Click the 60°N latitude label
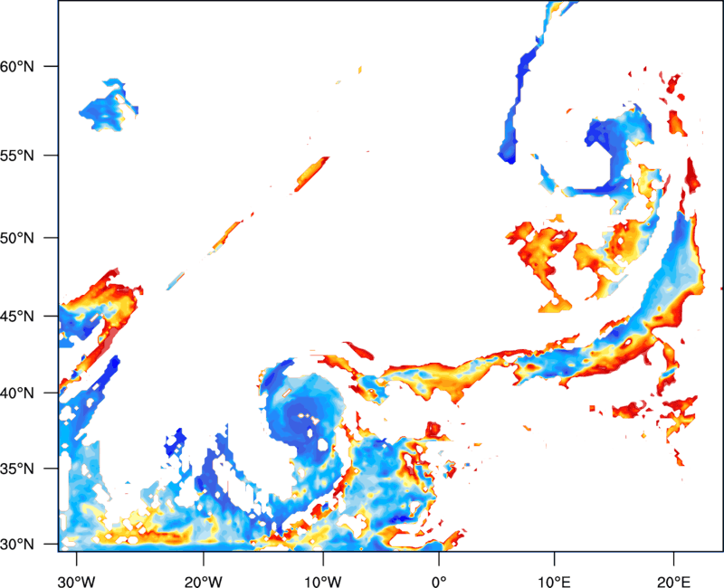This screenshot has height=588, width=724. coord(17,67)
